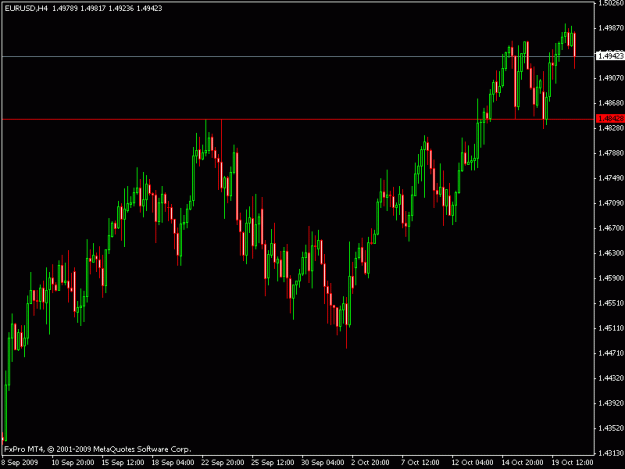Click the 1.46700 price scale label
The width and height of the screenshot is (625, 469).
click(x=611, y=228)
